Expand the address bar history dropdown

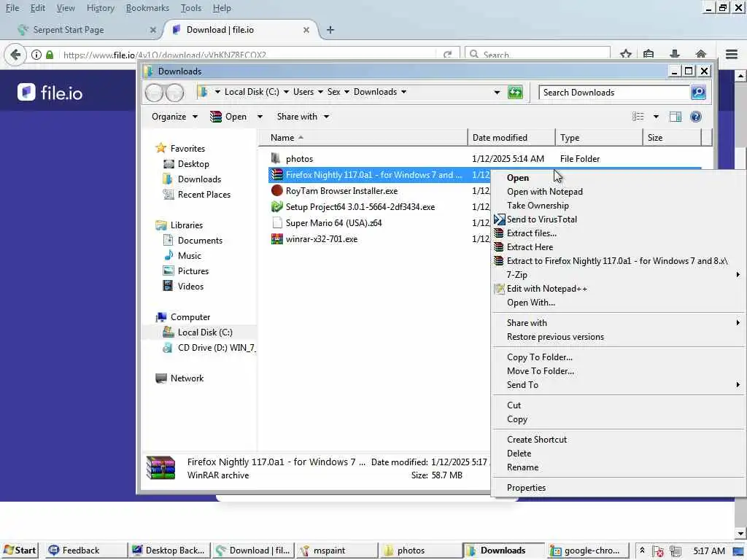tap(497, 93)
